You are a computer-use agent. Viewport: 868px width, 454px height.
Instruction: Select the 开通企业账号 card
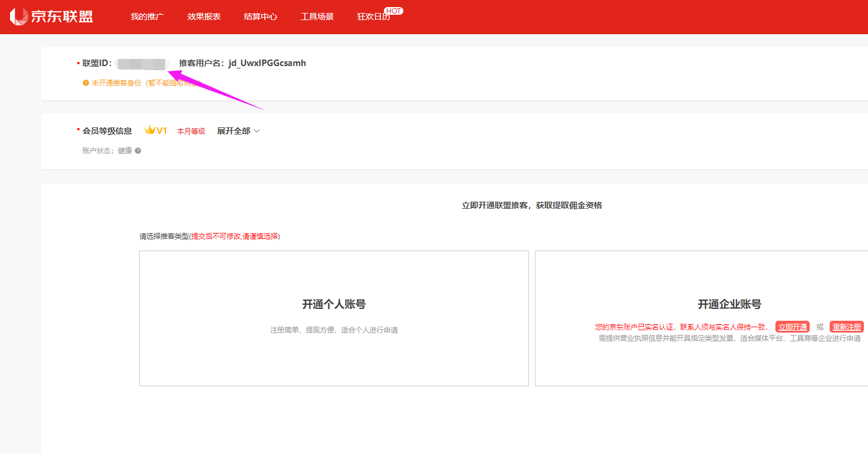pyautogui.click(x=702, y=318)
